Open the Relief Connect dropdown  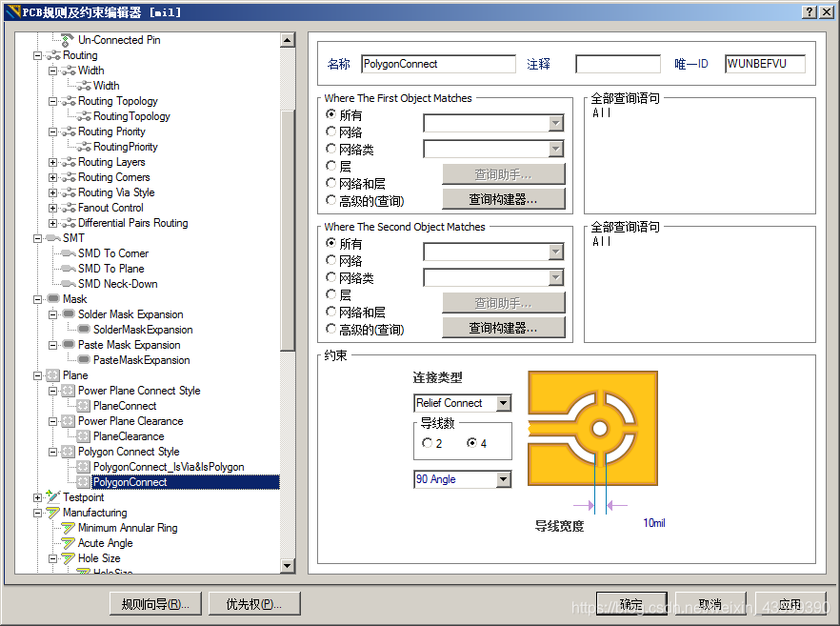click(502, 403)
